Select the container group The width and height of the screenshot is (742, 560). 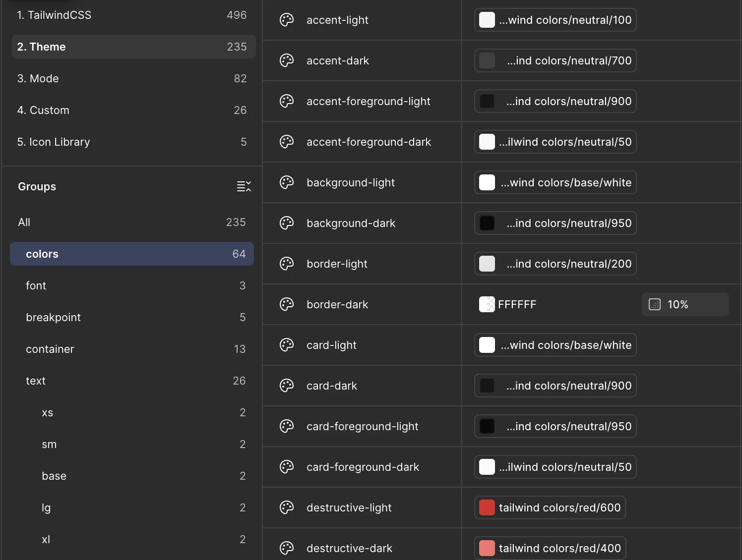[x=132, y=349]
